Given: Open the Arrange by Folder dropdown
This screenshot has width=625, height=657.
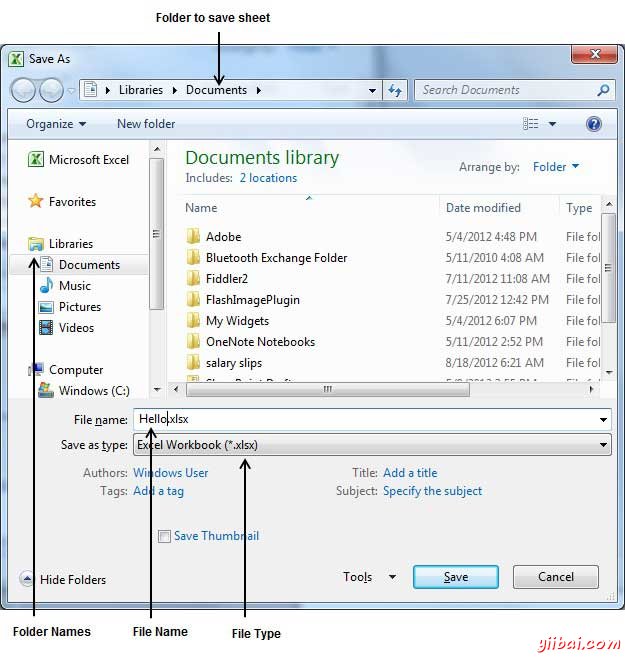Looking at the screenshot, I should (556, 167).
